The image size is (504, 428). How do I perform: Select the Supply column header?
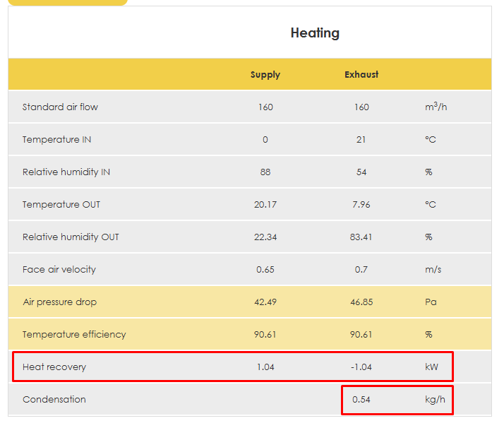[265, 75]
